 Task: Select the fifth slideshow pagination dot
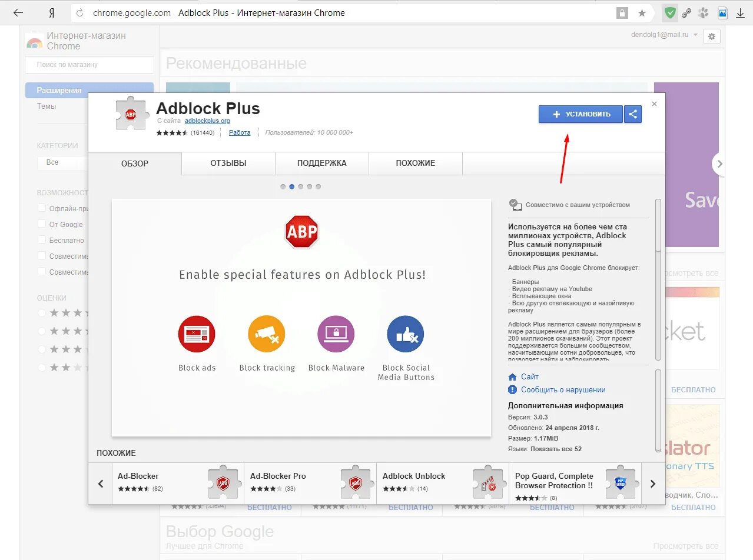coord(319,186)
